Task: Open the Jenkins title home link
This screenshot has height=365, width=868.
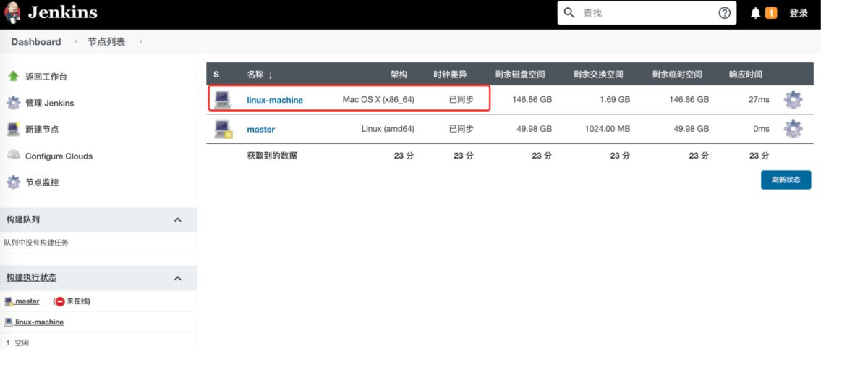Action: coord(62,13)
